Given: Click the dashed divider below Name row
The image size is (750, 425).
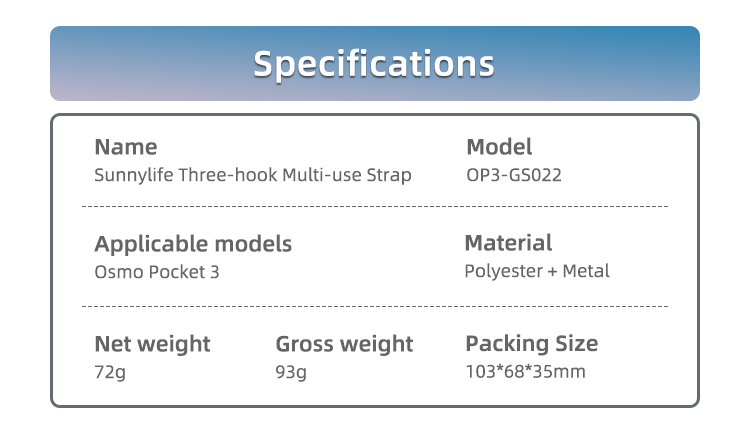Looking at the screenshot, I should click(375, 207).
